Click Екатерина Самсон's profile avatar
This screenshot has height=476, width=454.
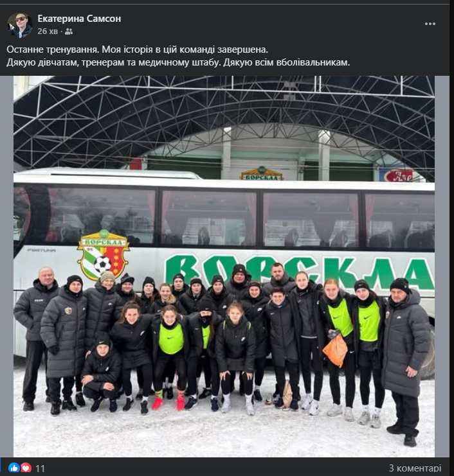pyautogui.click(x=20, y=25)
